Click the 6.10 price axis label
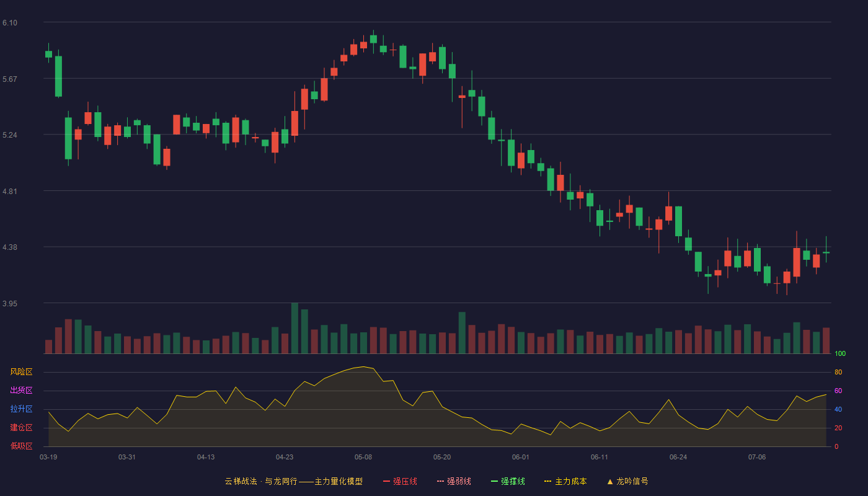This screenshot has width=868, height=496. 10,23
